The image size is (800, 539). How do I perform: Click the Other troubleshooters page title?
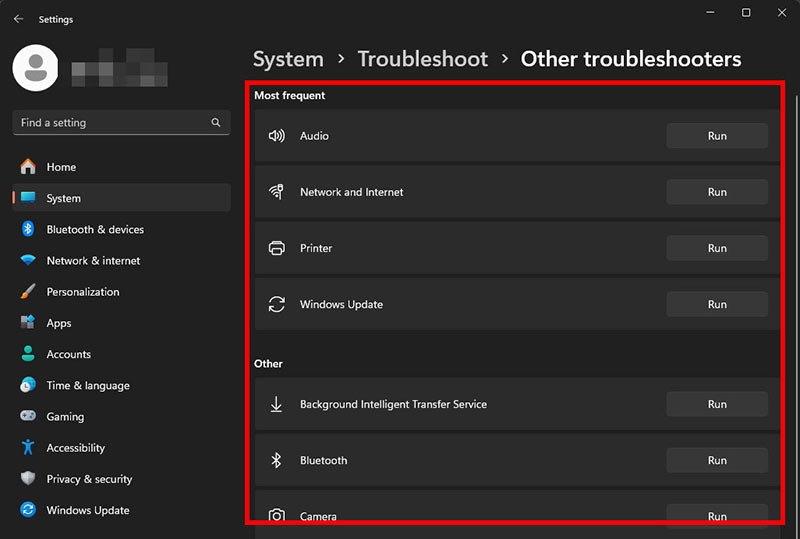(631, 59)
